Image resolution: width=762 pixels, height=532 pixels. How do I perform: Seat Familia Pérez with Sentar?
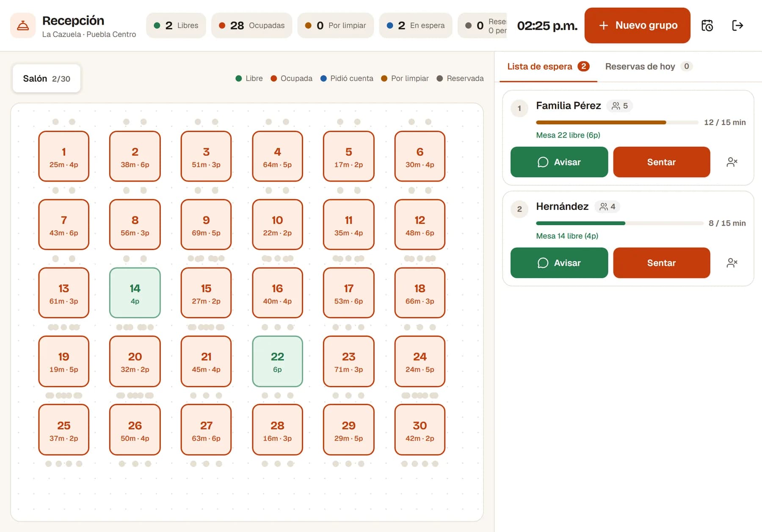coord(661,162)
